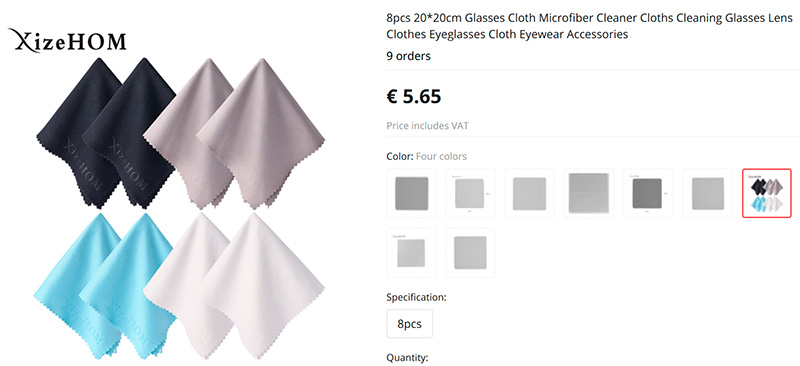The height and width of the screenshot is (366, 800).
Task: Click the € 5.65 price
Action: (413, 96)
